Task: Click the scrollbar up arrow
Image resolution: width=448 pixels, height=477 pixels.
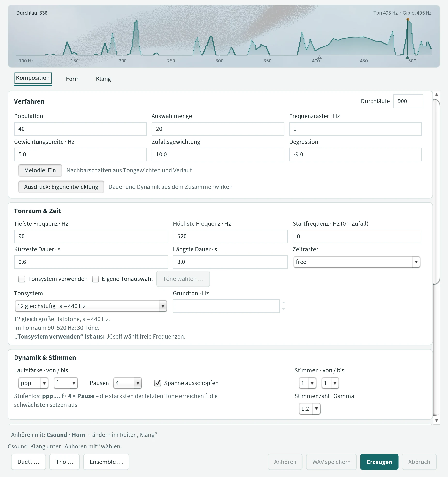Action: (x=437, y=95)
